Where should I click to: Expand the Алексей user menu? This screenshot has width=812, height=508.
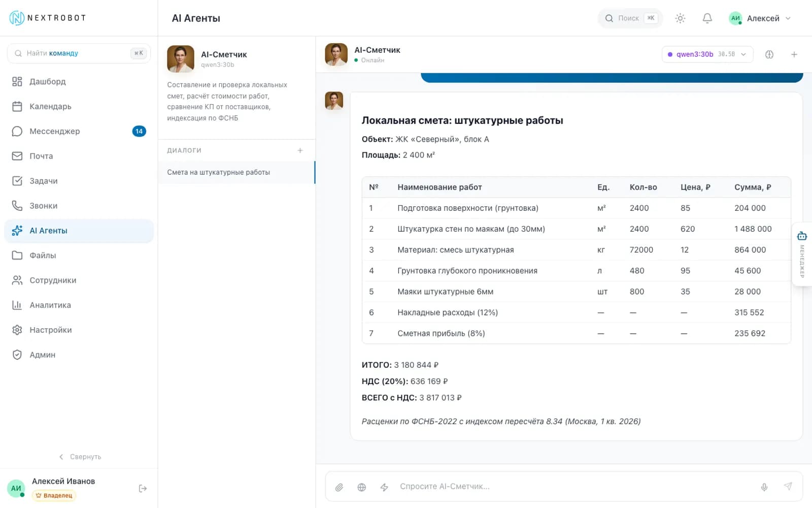point(760,18)
